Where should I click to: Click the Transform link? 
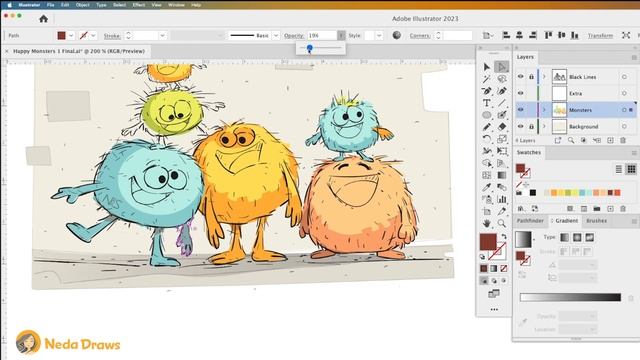click(600, 36)
